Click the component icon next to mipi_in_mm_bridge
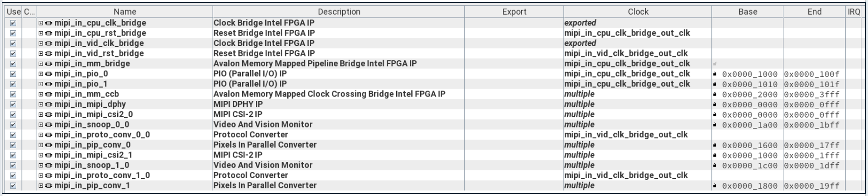Viewport: 868px width, 196px height. pos(49,64)
